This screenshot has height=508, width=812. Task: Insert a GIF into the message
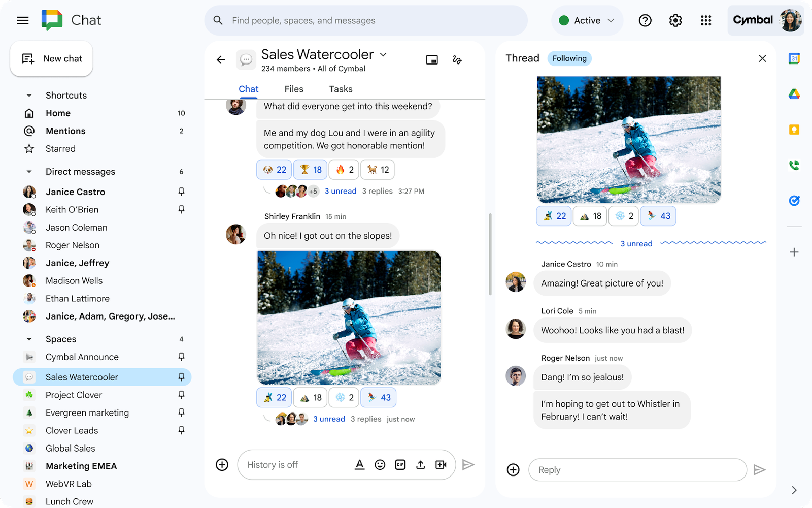(400, 464)
